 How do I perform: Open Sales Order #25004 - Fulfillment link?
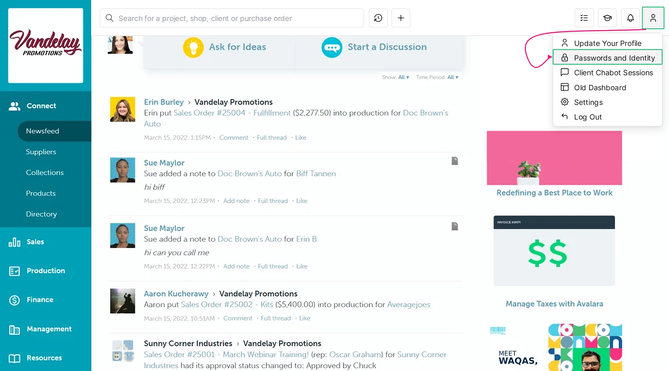(232, 113)
